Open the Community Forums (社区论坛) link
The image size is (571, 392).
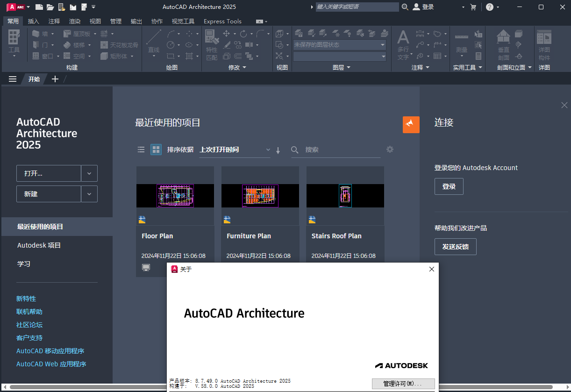click(29, 325)
